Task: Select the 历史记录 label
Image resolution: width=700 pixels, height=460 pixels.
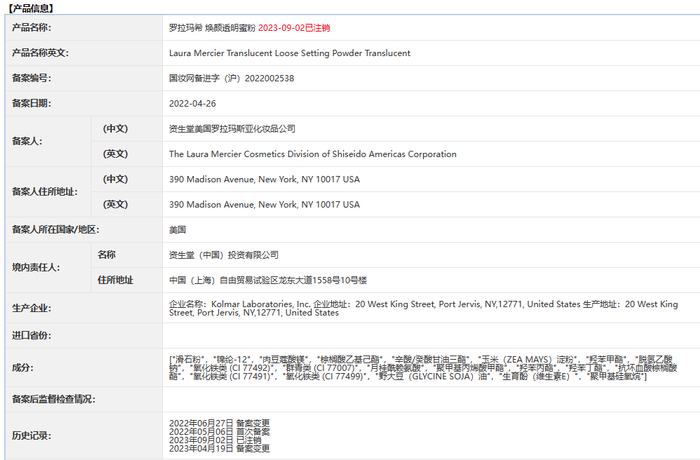Action: pos(31,435)
